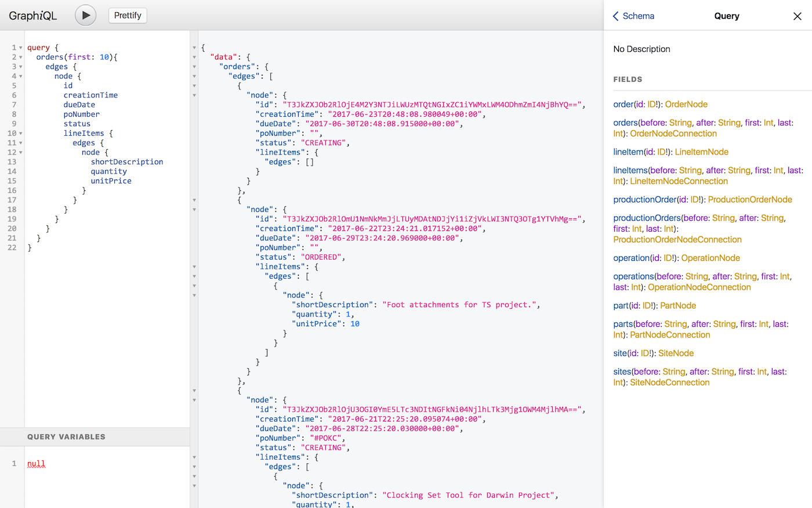Viewport: 812px width, 508px height.
Task: Run the query with the play icon
Action: pos(85,15)
